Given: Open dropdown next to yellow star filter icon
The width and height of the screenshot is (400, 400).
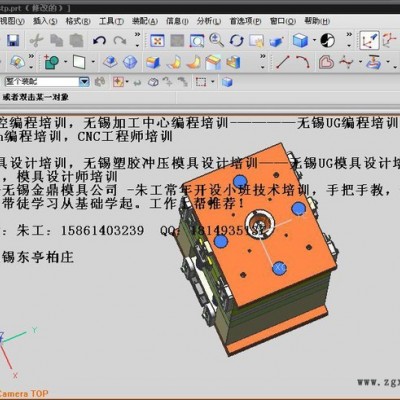Looking at the screenshot, I should click(x=127, y=82).
